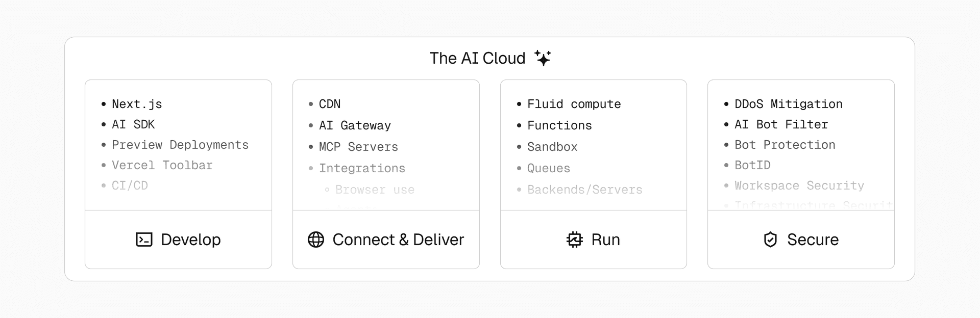
Task: Click the globe icon beside Connect & Deliver
Action: coord(316,240)
